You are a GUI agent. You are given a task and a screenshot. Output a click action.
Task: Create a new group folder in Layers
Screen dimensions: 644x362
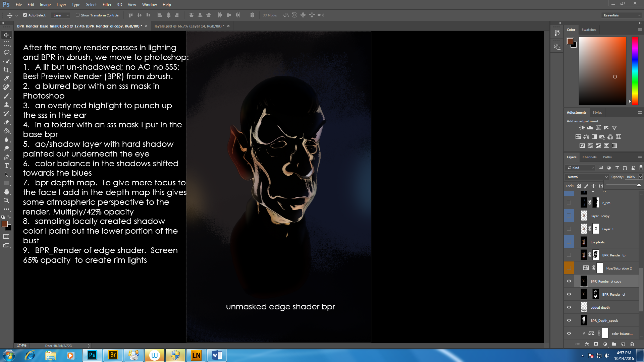pyautogui.click(x=614, y=344)
